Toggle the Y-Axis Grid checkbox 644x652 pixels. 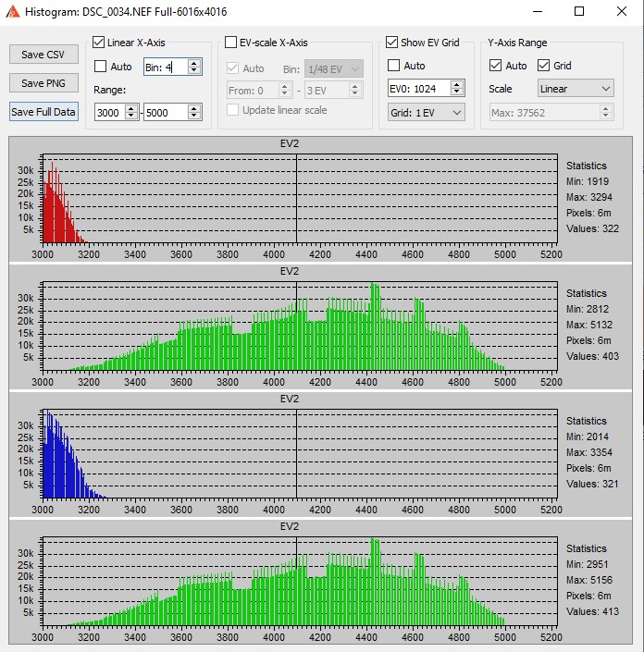[x=543, y=66]
